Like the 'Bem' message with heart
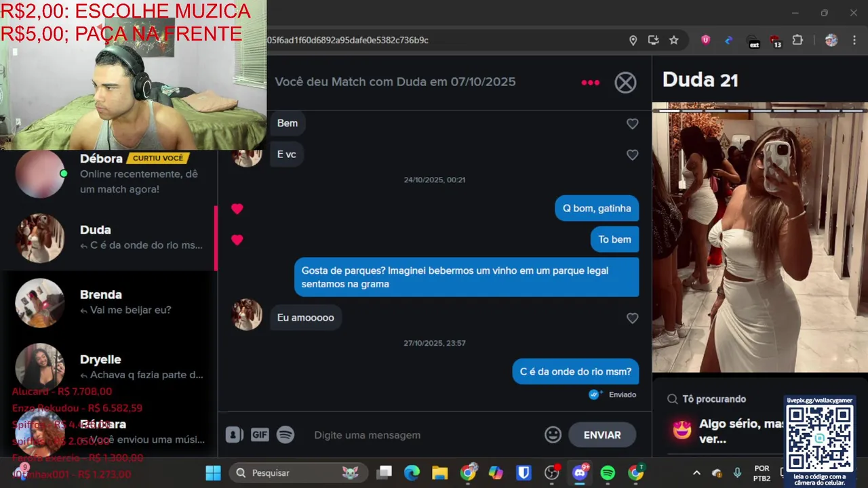Viewport: 868px width, 488px height. click(632, 123)
